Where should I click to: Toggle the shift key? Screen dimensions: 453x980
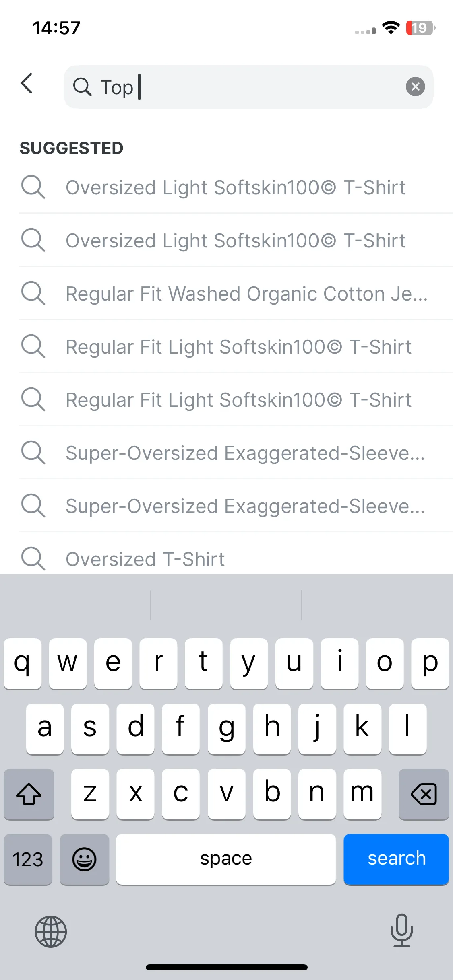pos(29,794)
